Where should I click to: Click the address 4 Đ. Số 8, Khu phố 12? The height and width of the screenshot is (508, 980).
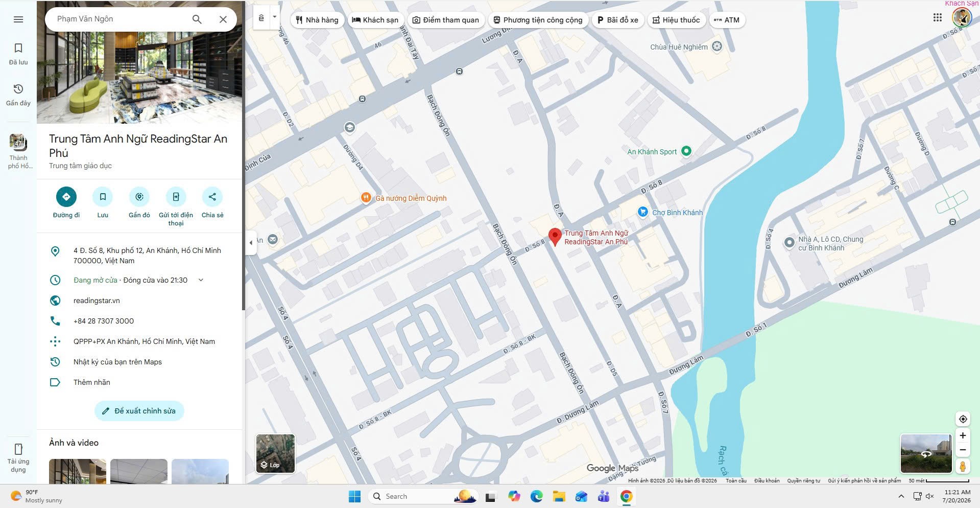tap(147, 256)
